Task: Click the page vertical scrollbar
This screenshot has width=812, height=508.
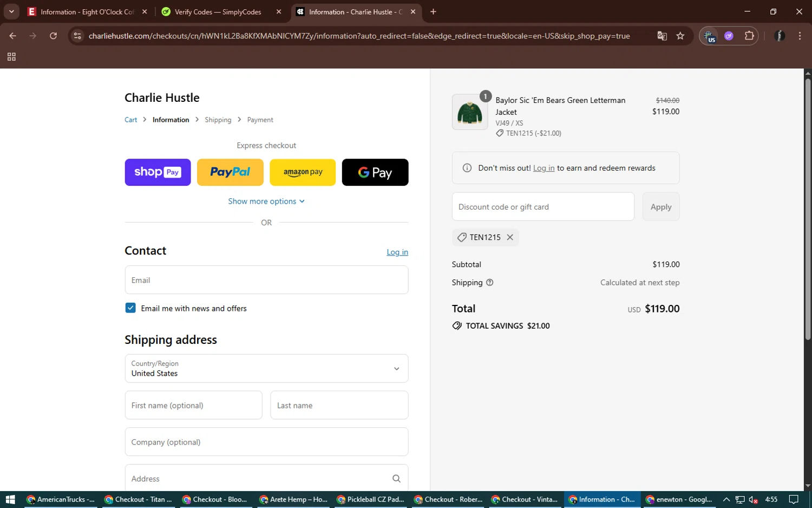Action: (808, 210)
